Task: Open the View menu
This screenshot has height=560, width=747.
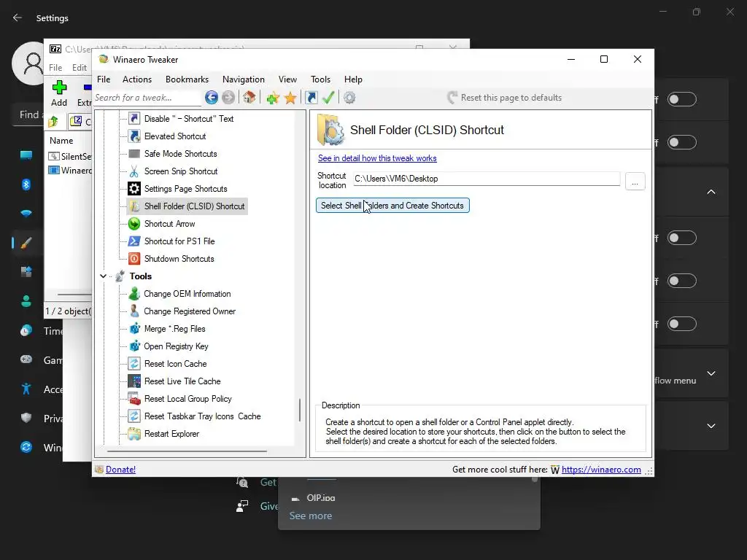Action: [x=287, y=79]
